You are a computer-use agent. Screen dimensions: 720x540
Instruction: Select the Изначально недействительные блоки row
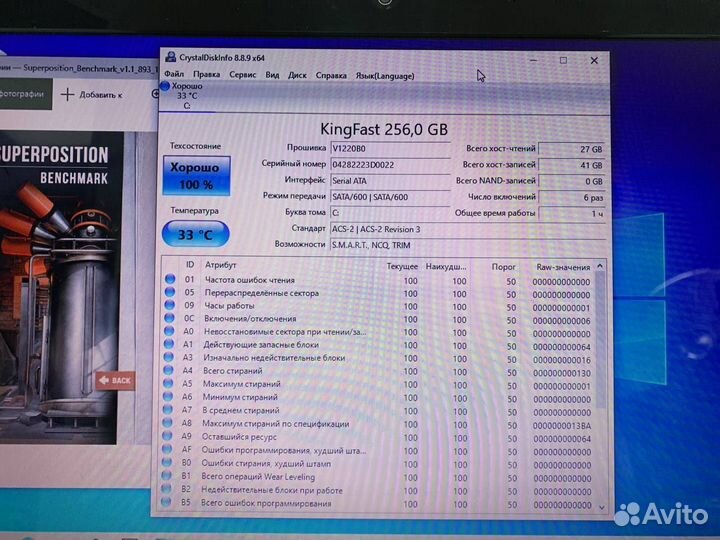pos(378,358)
